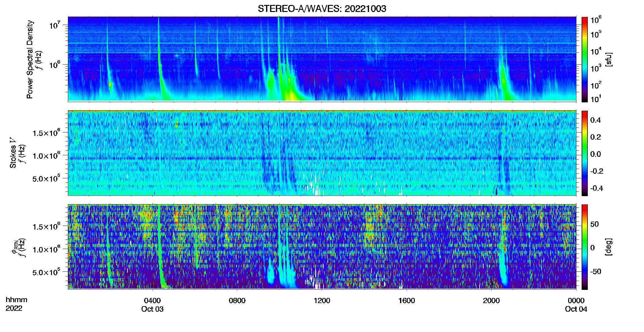This screenshot has width=644, height=332.
Task: Click the 0400 time tick label
Action: tap(152, 301)
